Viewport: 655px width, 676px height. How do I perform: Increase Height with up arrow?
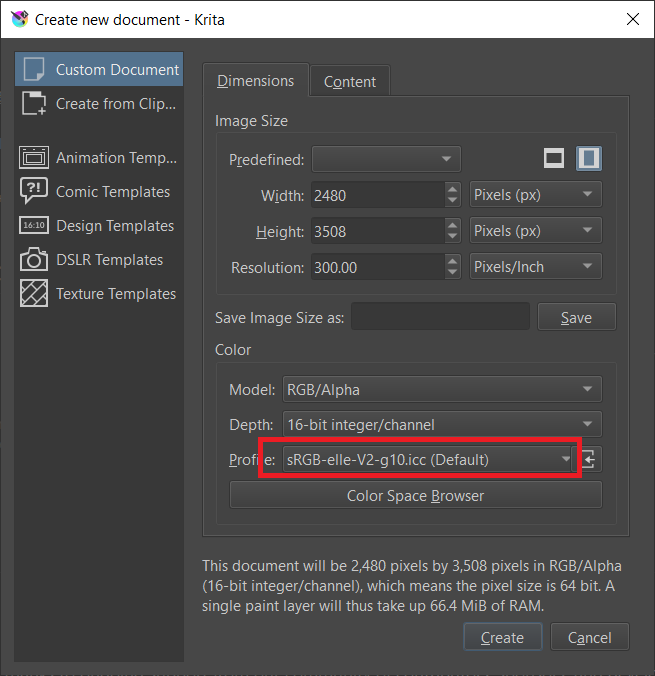pos(452,225)
